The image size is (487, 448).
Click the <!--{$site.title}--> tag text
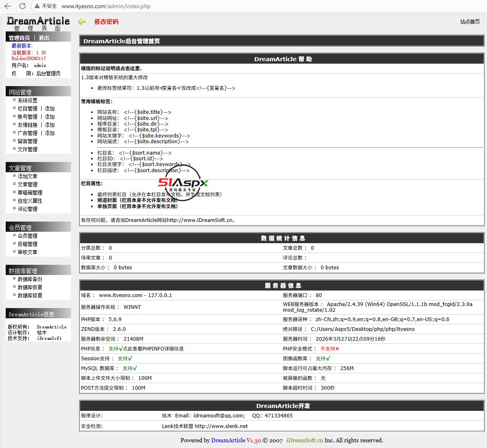pos(147,112)
